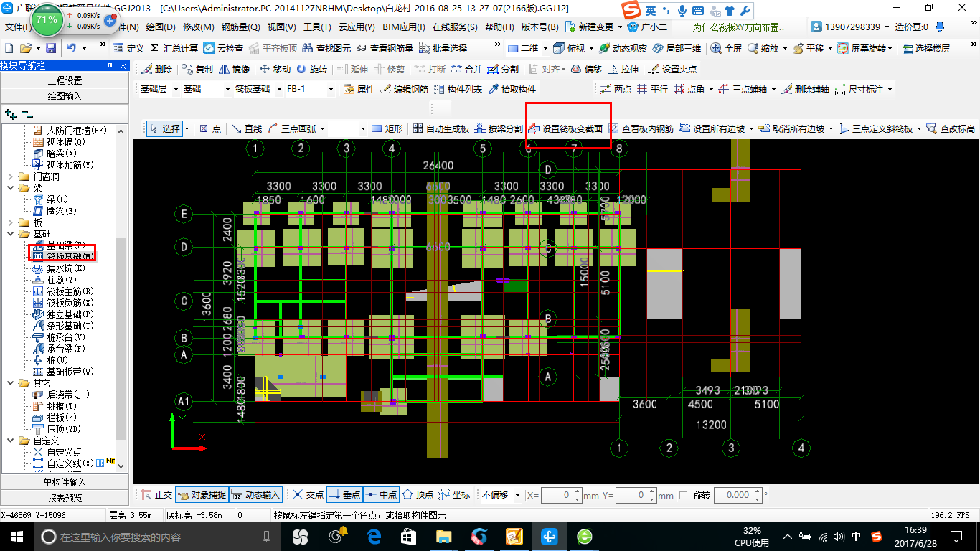The width and height of the screenshot is (980, 551).
Task: Select the 矩形 rectangle drawing tool
Action: 387,129
